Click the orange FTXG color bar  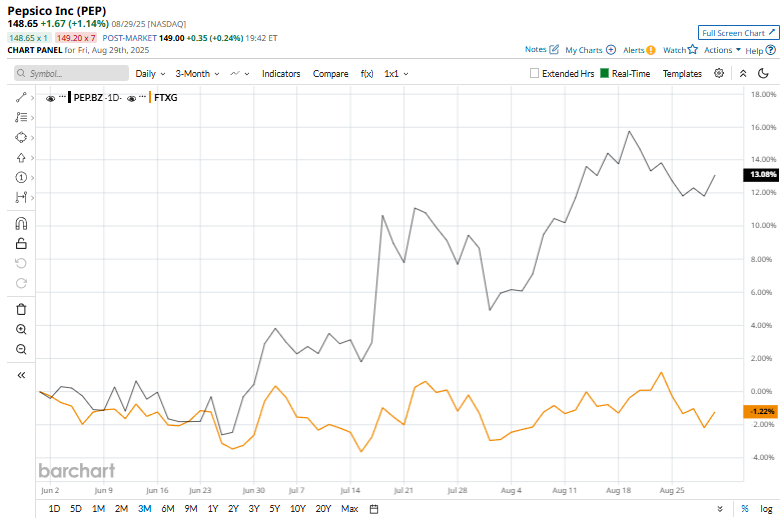click(150, 97)
